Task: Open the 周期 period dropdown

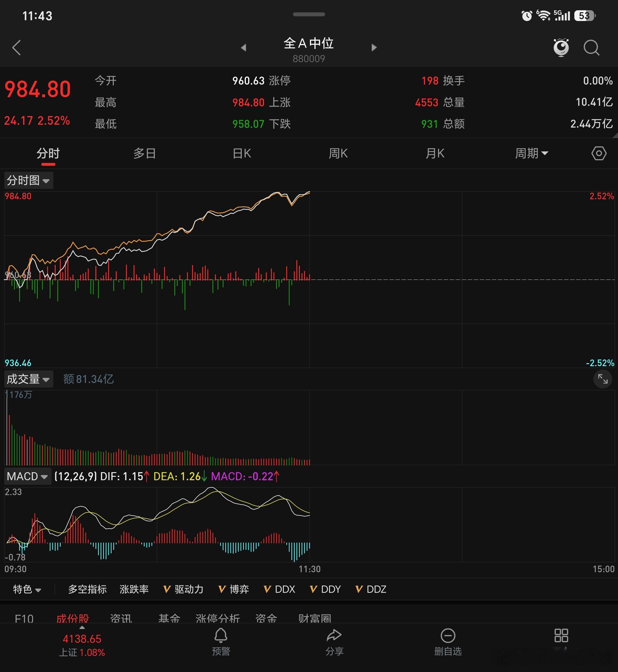Action: coord(531,154)
